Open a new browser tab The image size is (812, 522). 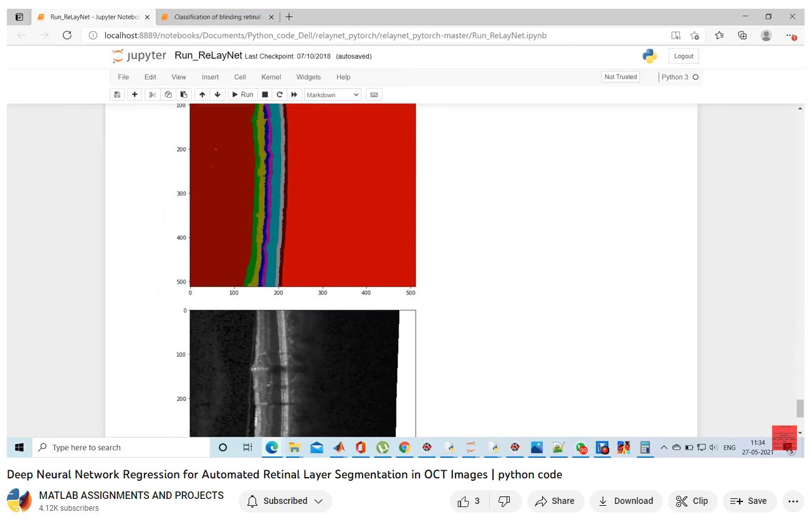(289, 17)
